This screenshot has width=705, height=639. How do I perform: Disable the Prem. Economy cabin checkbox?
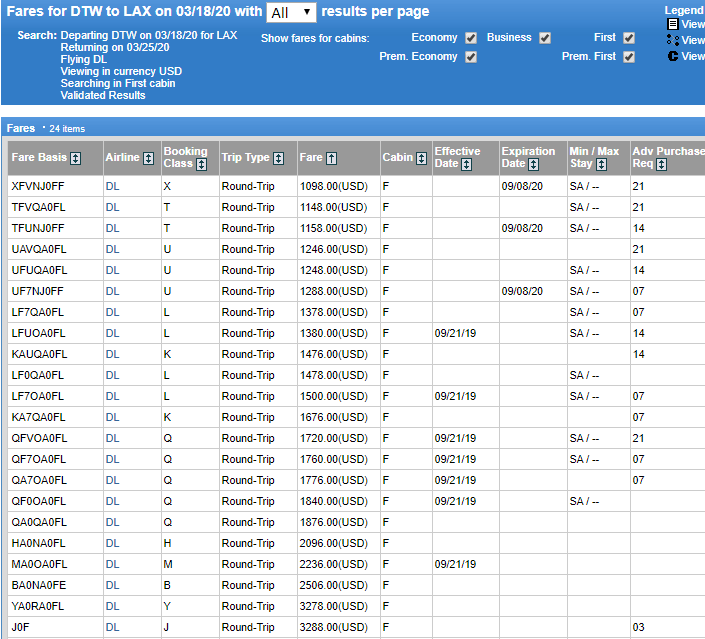click(471, 57)
